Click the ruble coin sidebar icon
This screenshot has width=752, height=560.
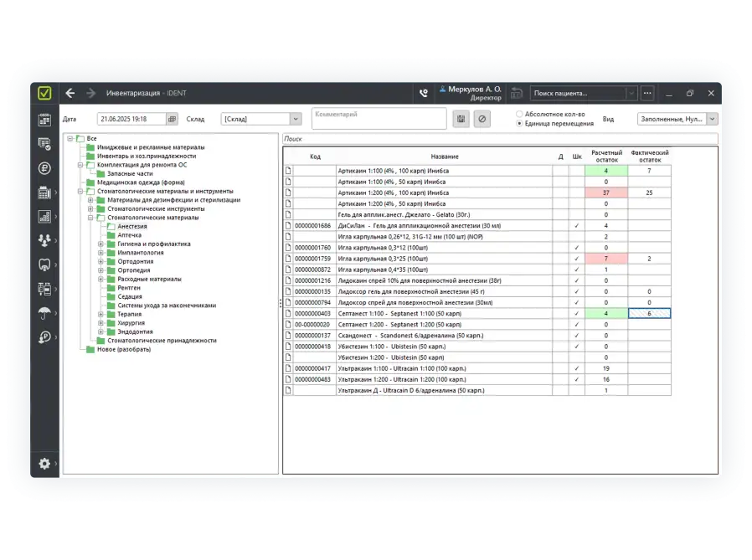point(44,168)
